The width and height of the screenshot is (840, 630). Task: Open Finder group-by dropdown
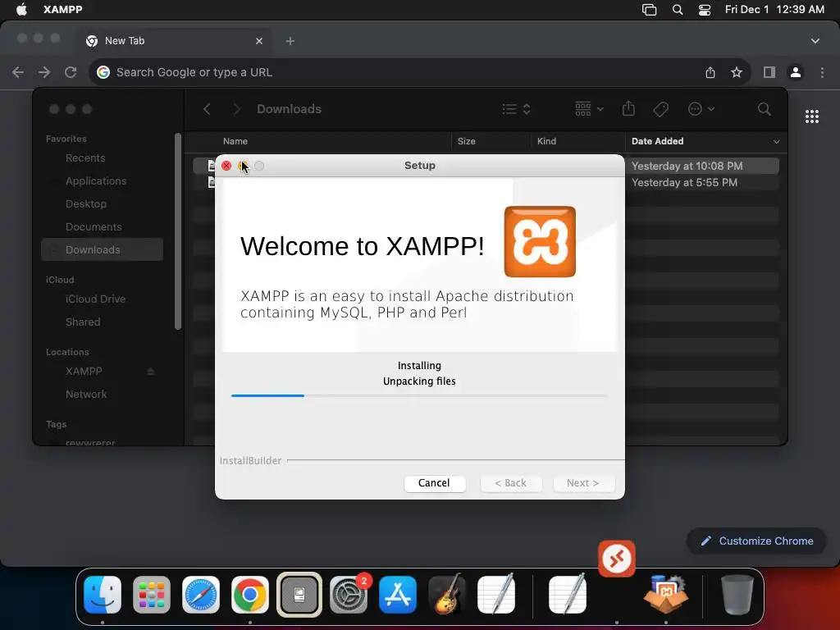coord(589,109)
